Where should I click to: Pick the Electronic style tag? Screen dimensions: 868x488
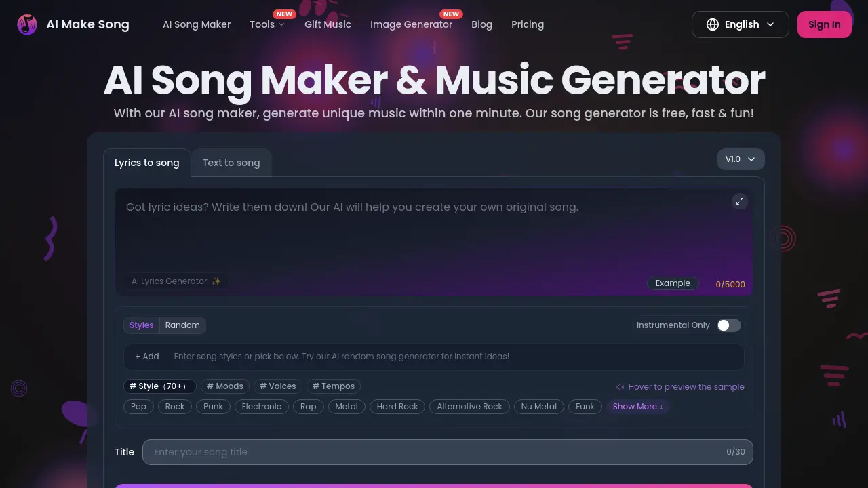click(x=262, y=407)
